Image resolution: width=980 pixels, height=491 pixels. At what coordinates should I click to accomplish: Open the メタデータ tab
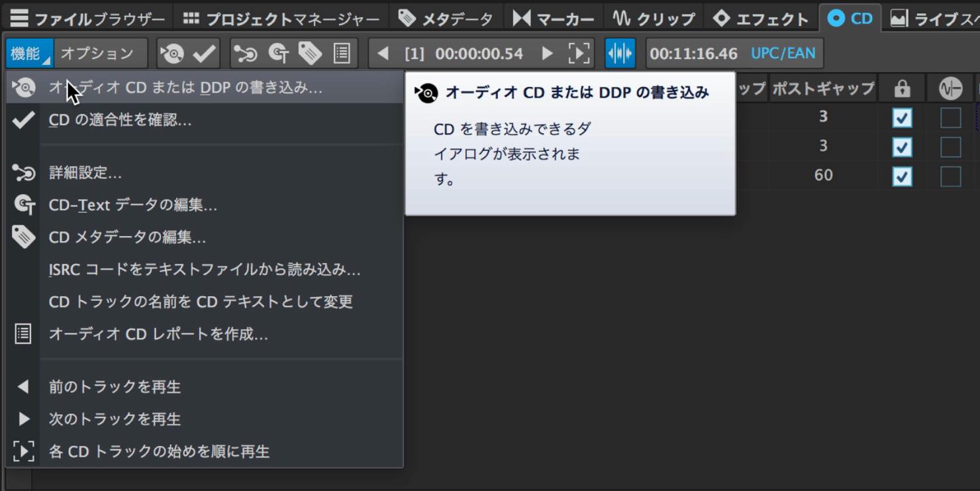446,19
